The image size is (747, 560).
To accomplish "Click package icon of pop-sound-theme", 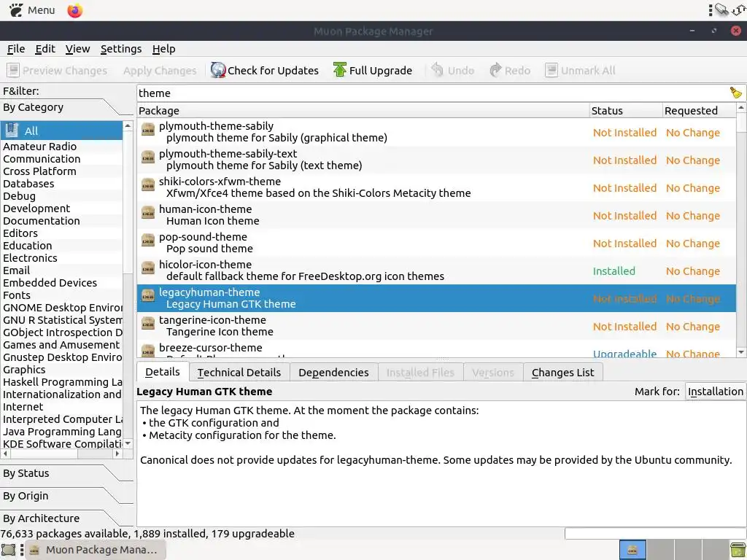I will click(148, 240).
